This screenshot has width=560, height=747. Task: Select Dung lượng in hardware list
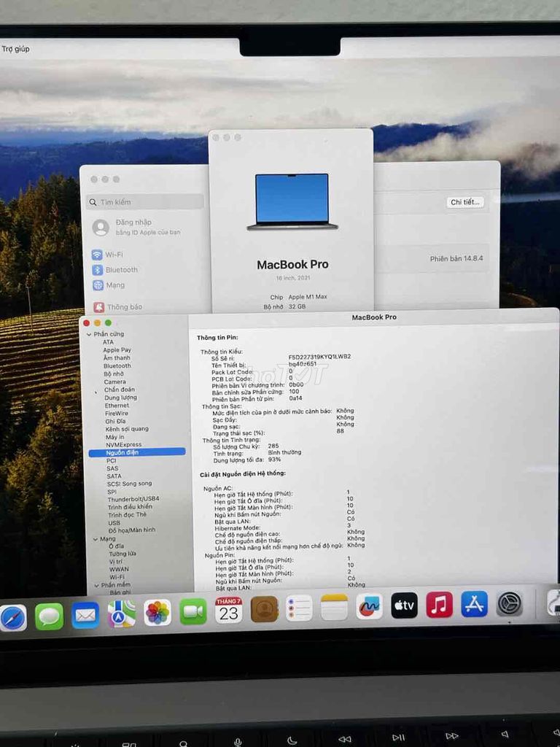(120, 398)
